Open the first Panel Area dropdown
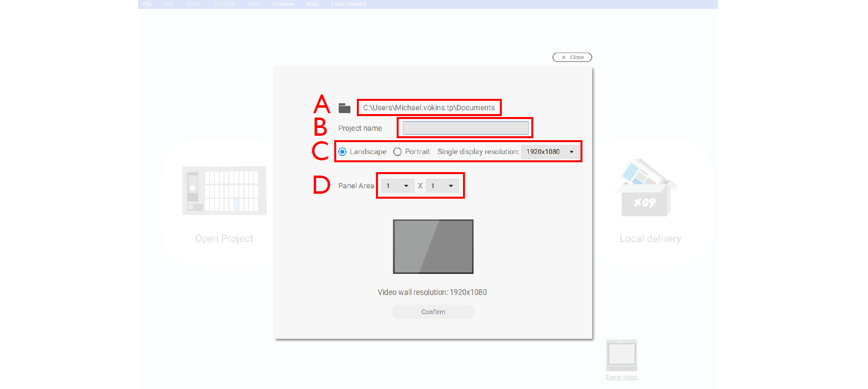Viewport: 868px width, 389px height. 397,186
